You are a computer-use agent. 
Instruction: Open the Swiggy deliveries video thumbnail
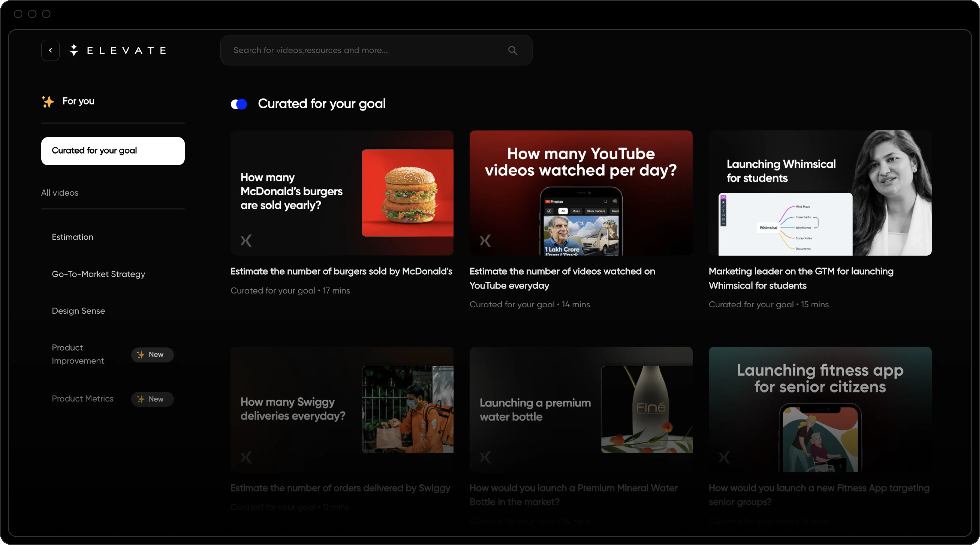coord(342,409)
